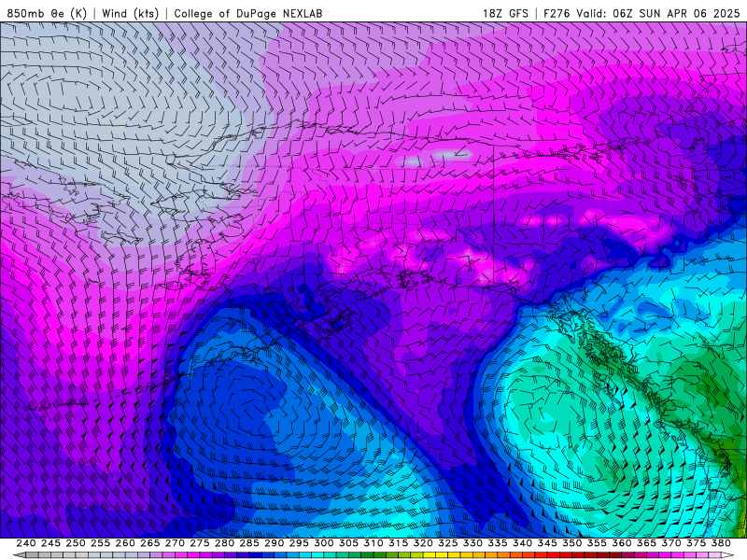Click legend value 315
Screen dimensions: 747x560
click(398, 543)
